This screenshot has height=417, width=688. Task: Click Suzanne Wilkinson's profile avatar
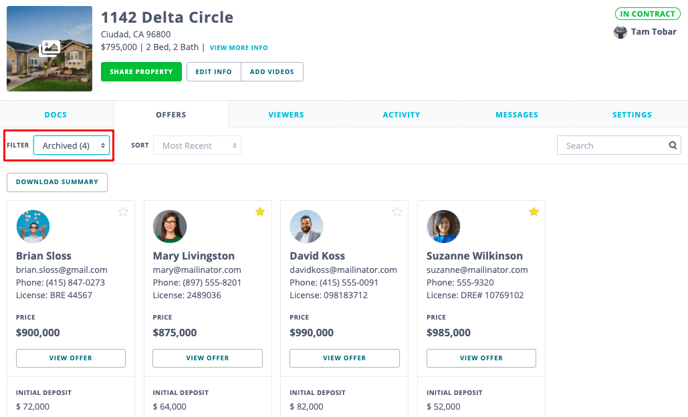tap(443, 227)
